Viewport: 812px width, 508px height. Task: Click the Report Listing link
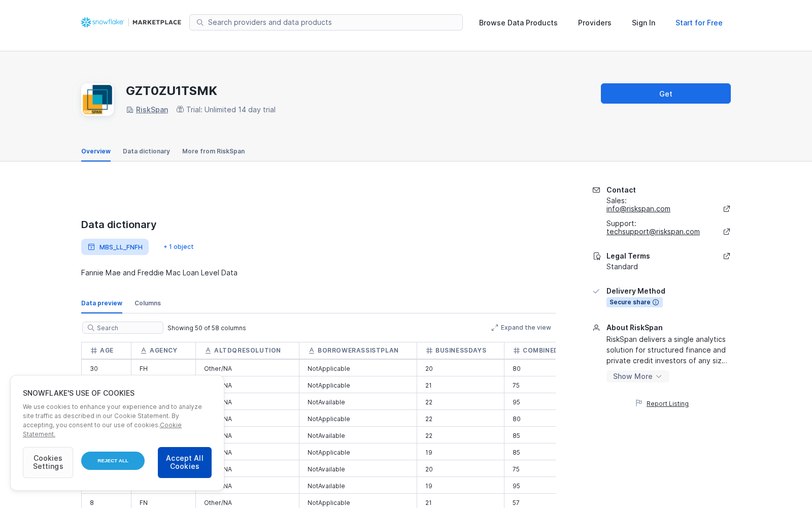point(667,404)
